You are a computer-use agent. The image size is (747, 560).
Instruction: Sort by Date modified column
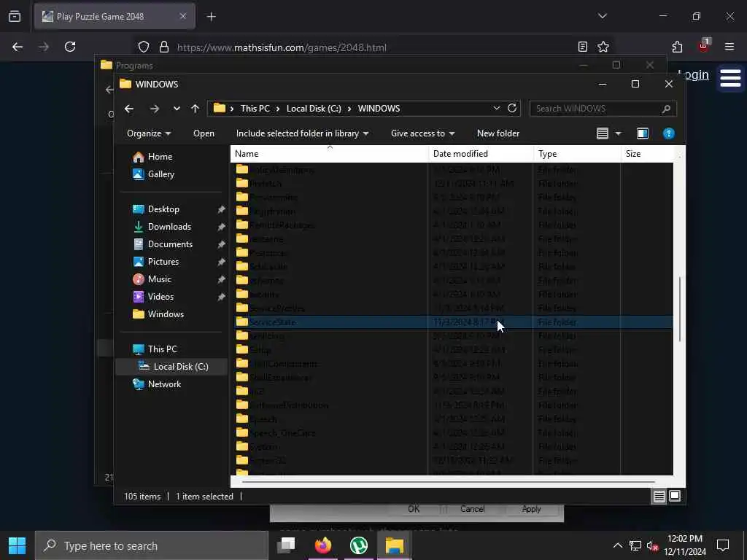click(x=481, y=154)
